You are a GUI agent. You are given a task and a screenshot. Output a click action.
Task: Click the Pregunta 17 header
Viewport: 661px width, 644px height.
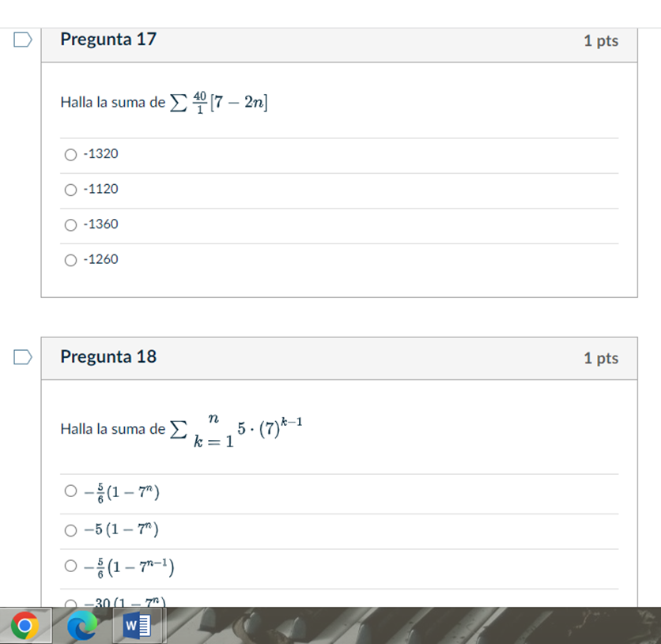(x=108, y=39)
